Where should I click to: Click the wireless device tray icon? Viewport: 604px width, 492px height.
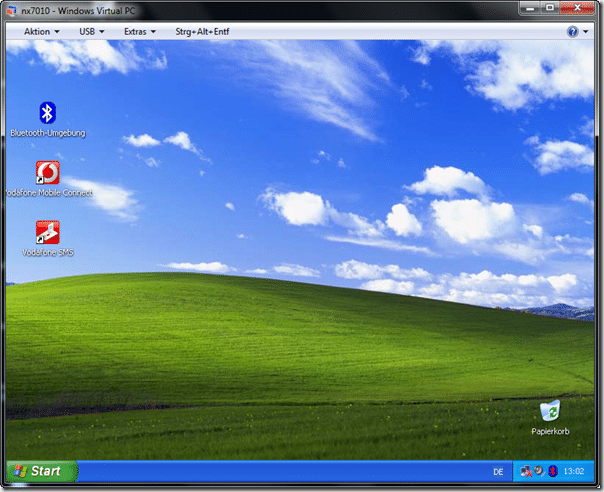(x=540, y=471)
